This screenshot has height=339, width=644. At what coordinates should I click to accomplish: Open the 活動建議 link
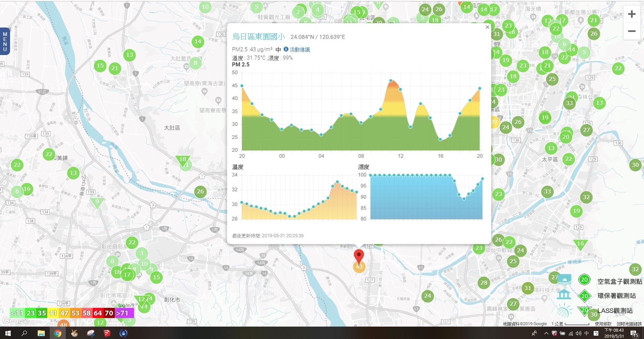(x=300, y=50)
